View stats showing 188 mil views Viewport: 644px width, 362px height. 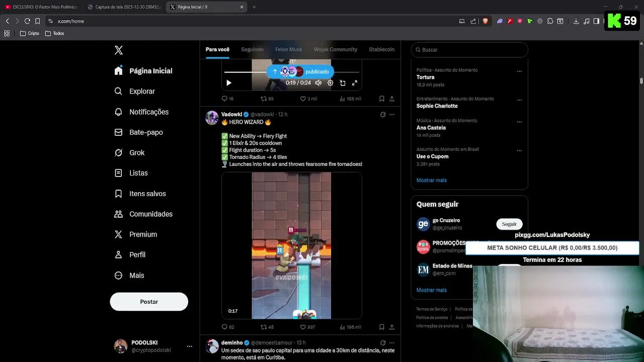(350, 99)
